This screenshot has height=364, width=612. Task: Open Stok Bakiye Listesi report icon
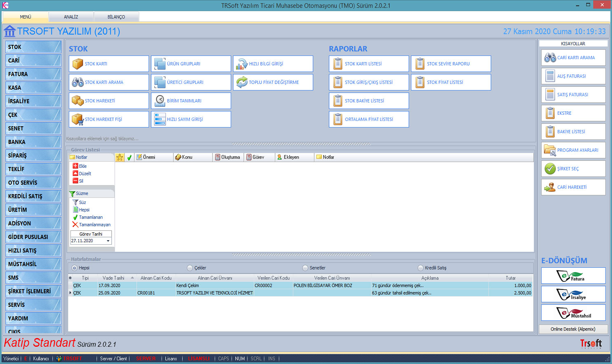(338, 101)
